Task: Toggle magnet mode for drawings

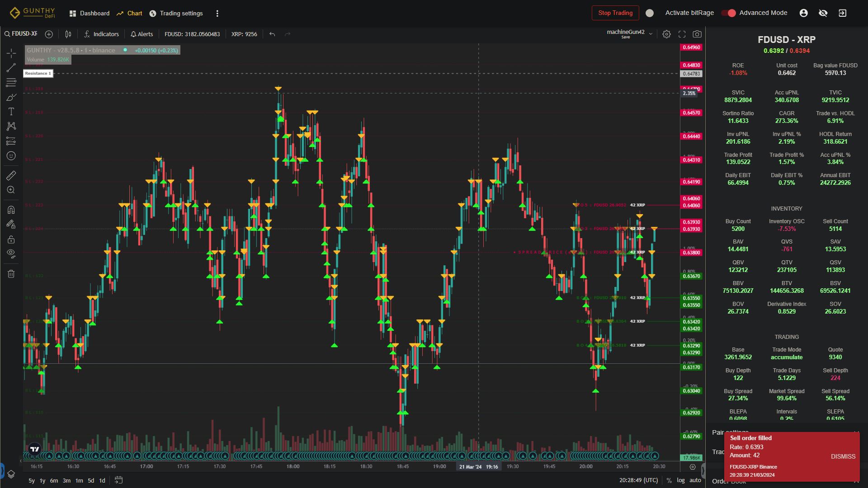Action: [x=11, y=210]
